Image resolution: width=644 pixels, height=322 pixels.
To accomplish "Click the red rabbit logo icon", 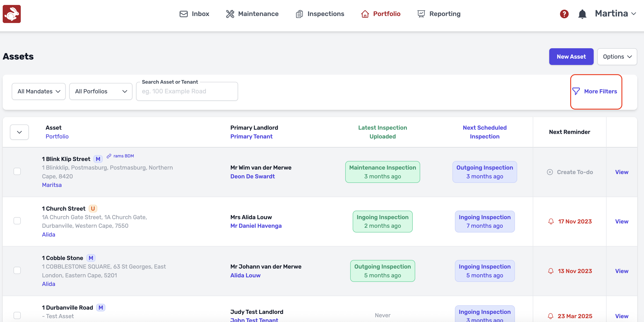I will 12,14.
